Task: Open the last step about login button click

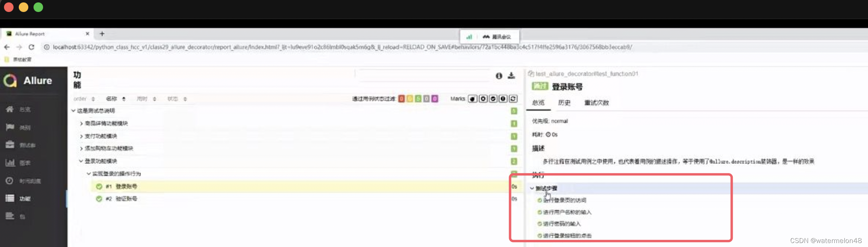Action: click(564, 236)
